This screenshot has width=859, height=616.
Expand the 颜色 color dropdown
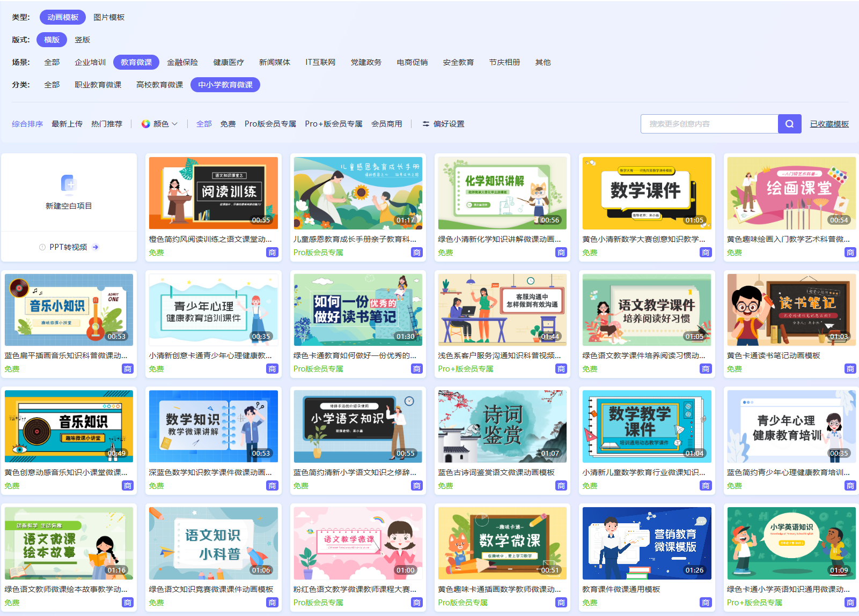(160, 124)
